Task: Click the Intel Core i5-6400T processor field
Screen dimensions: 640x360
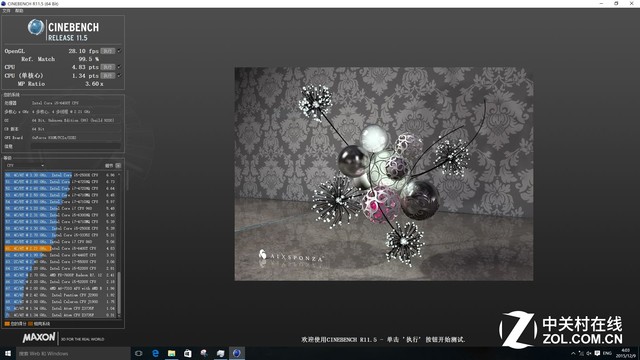Action: click(x=76, y=103)
